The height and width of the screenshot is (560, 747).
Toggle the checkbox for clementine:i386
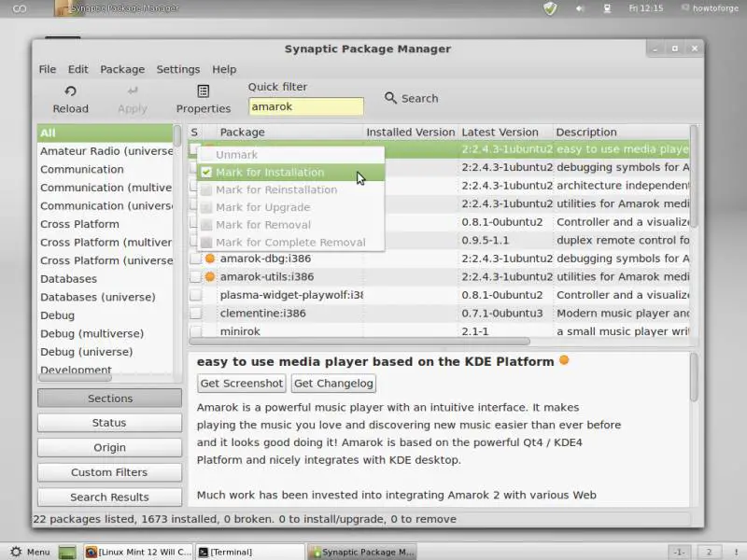(196, 314)
